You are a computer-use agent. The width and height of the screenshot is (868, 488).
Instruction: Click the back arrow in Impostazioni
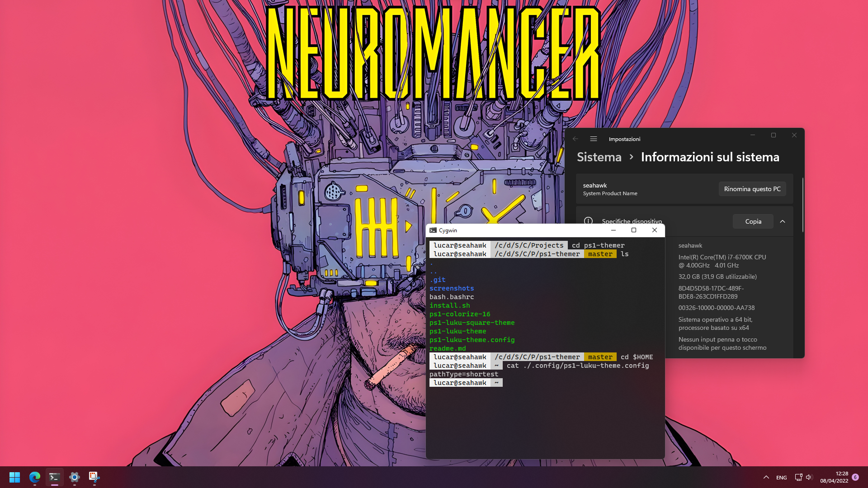pyautogui.click(x=576, y=139)
